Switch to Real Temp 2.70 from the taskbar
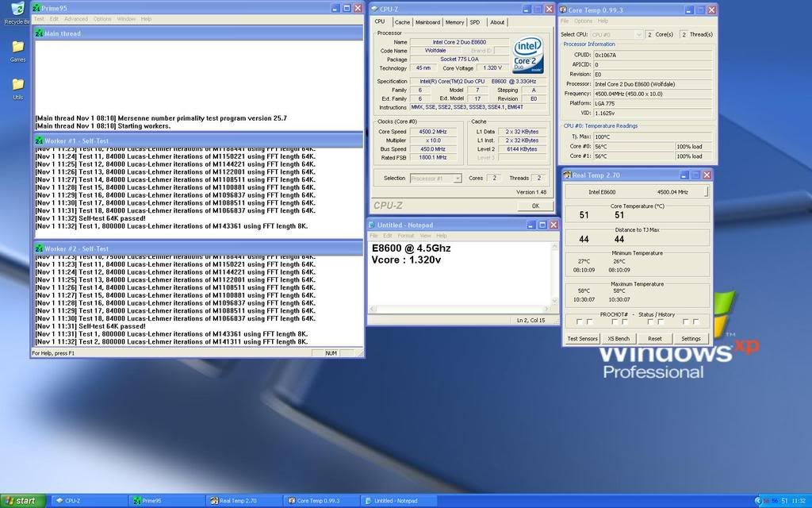 pyautogui.click(x=244, y=501)
